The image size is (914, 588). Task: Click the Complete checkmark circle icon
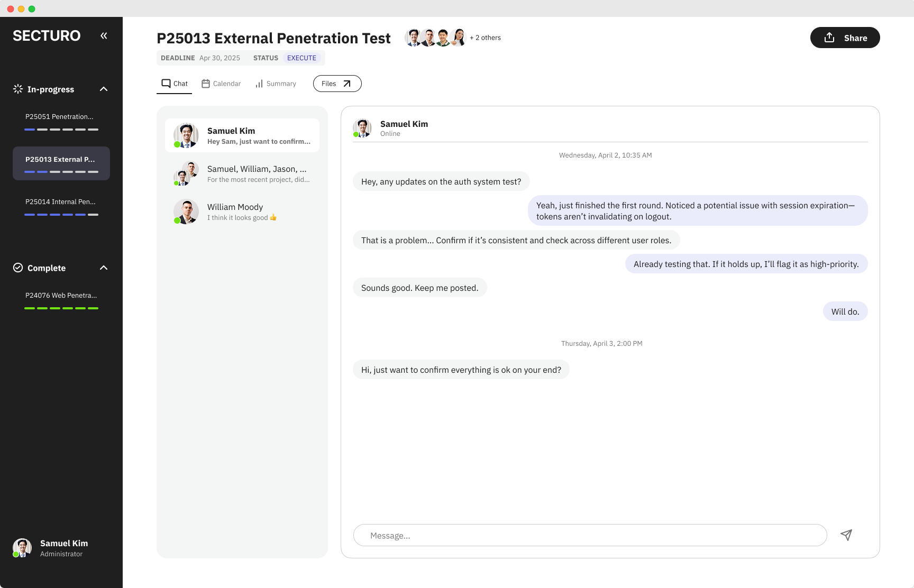point(18,268)
